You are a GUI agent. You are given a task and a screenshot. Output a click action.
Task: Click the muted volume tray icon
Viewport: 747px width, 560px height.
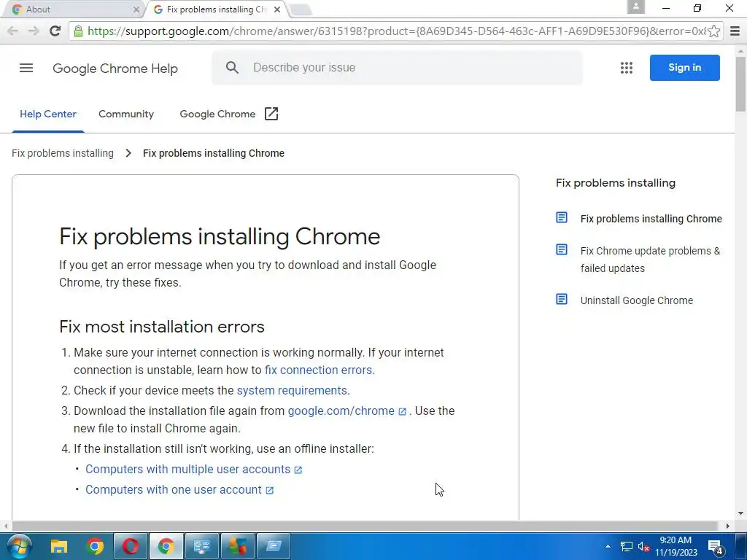coord(643,546)
